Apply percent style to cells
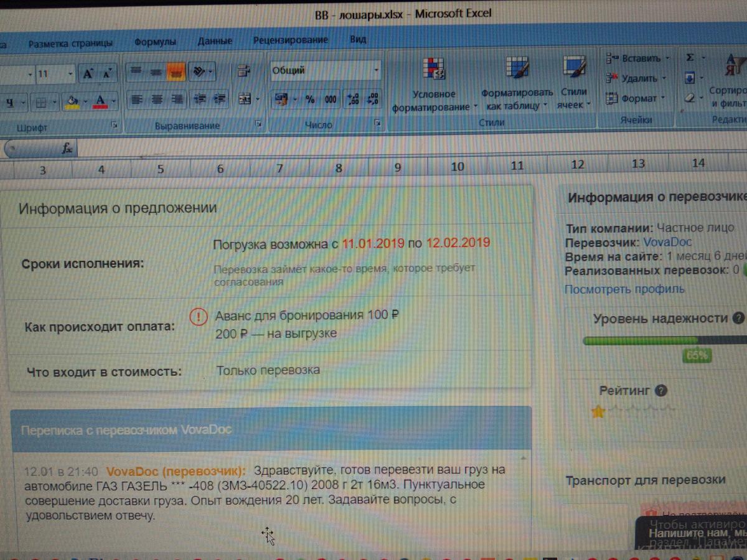The height and width of the screenshot is (560, 747). (x=311, y=100)
